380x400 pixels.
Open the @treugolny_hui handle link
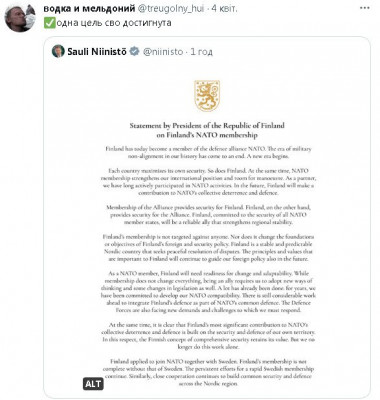point(170,9)
